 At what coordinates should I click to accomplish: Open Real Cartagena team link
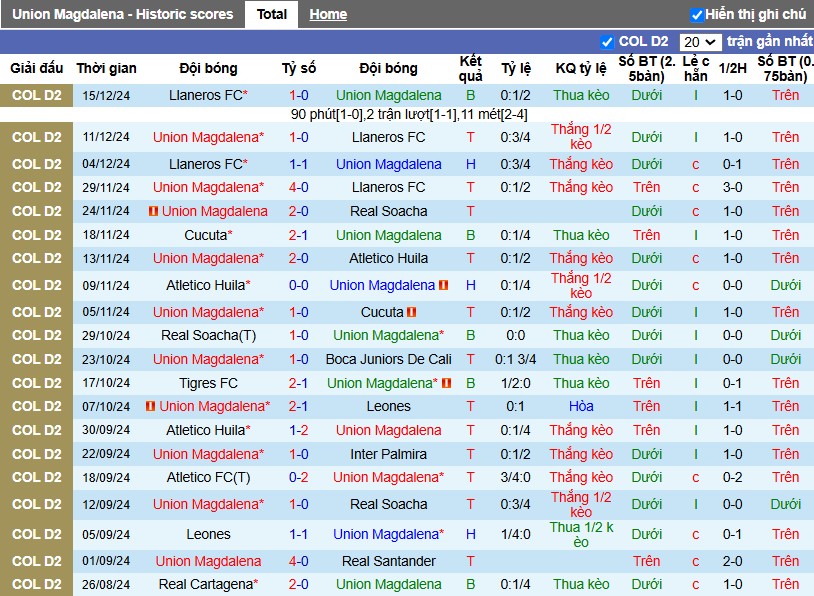click(x=208, y=585)
